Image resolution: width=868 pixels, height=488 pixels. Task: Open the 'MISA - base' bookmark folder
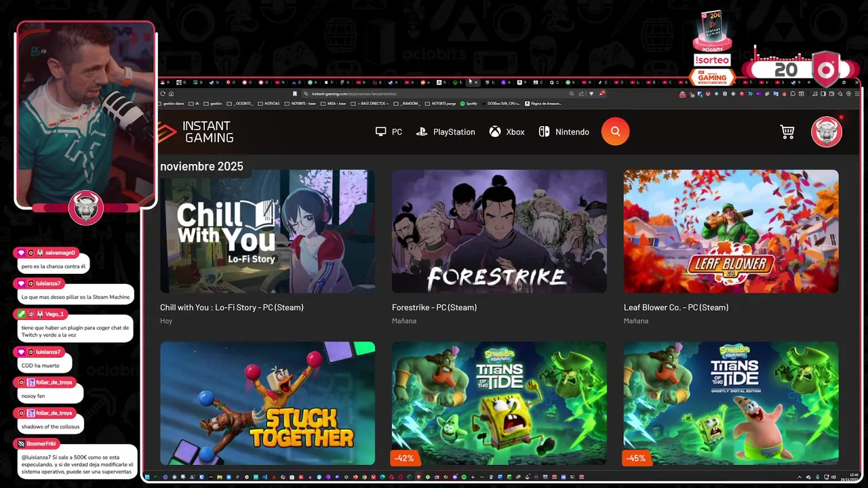334,104
